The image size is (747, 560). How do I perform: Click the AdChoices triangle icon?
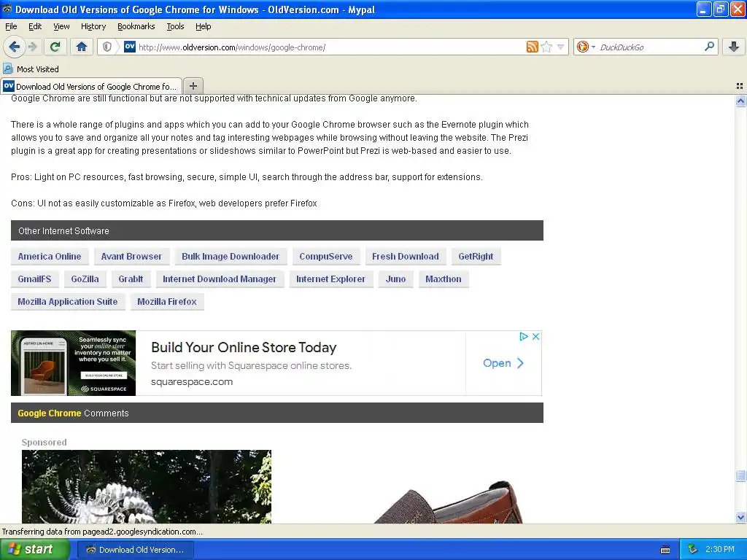(524, 337)
